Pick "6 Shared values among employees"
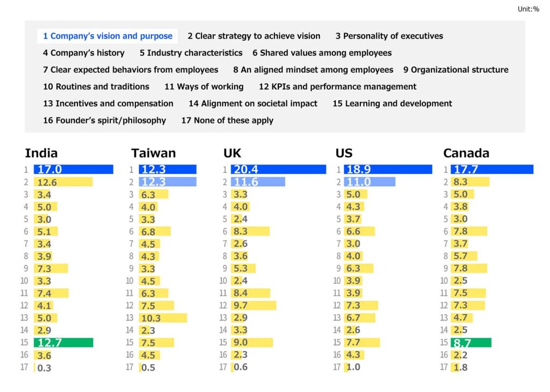The width and height of the screenshot is (550, 392). click(x=322, y=53)
